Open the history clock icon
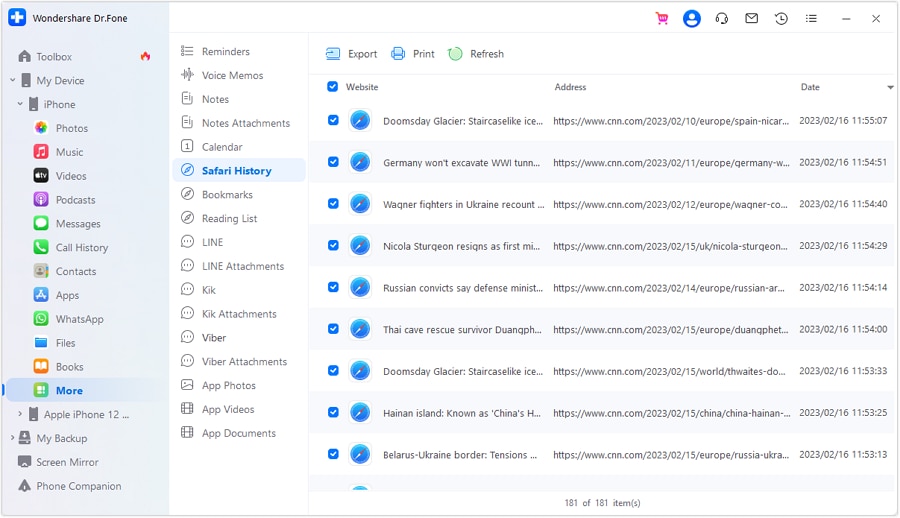900x518 pixels. [x=781, y=18]
